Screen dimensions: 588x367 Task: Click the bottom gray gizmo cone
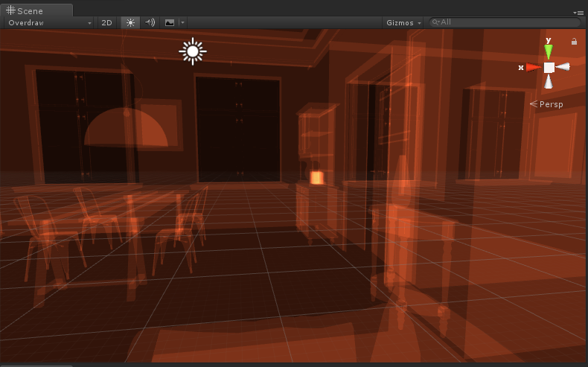coord(549,81)
